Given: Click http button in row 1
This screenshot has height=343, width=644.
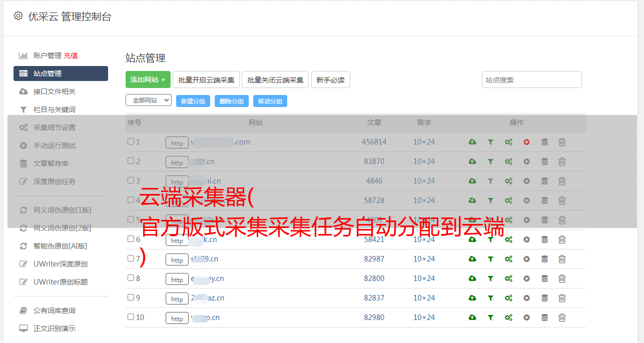Looking at the screenshot, I should coord(177,143).
